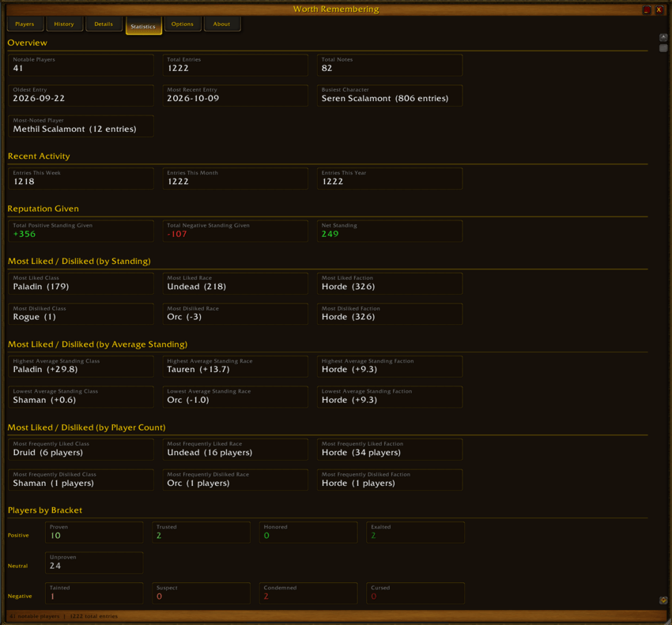
Task: Show the About tab
Action: pos(222,24)
